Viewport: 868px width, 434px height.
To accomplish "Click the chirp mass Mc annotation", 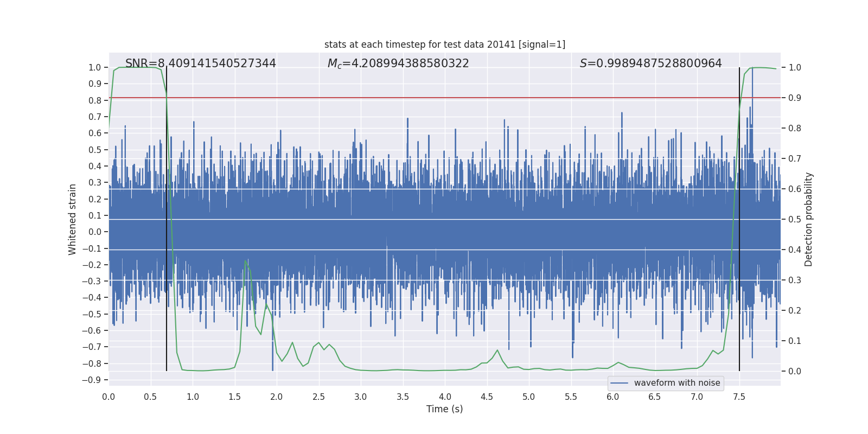I will pyautogui.click(x=398, y=63).
